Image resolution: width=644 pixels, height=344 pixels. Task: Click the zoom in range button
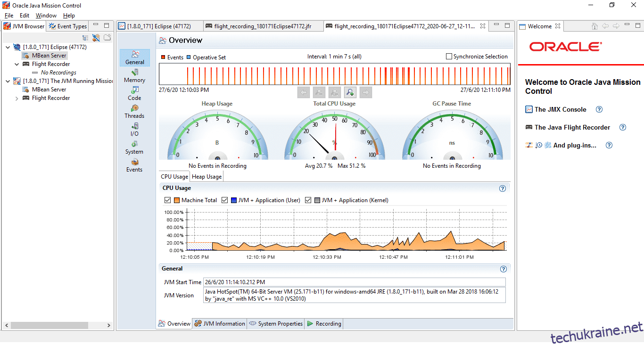[350, 92]
